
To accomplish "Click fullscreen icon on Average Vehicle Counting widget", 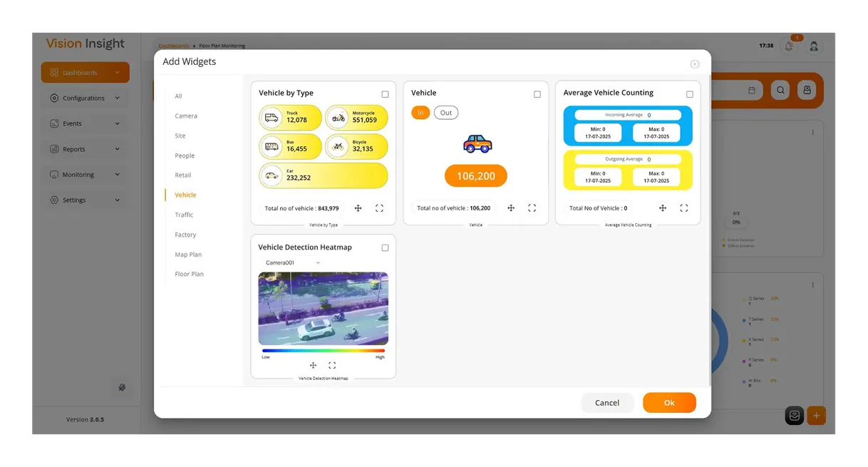I will (x=684, y=208).
